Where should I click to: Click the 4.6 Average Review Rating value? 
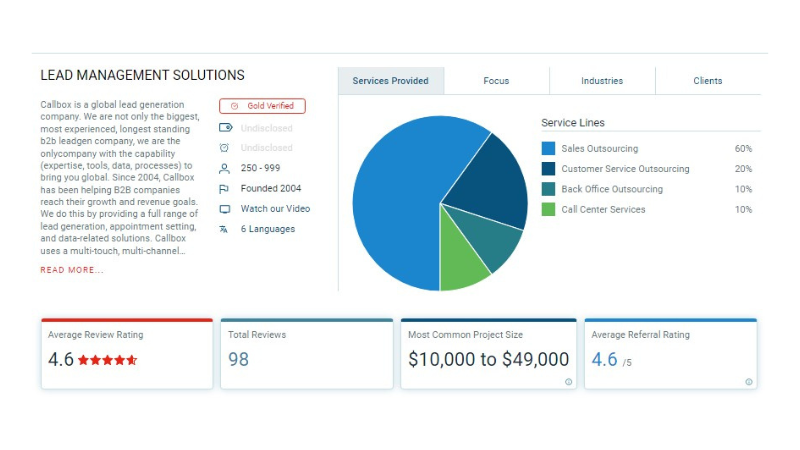click(61, 359)
